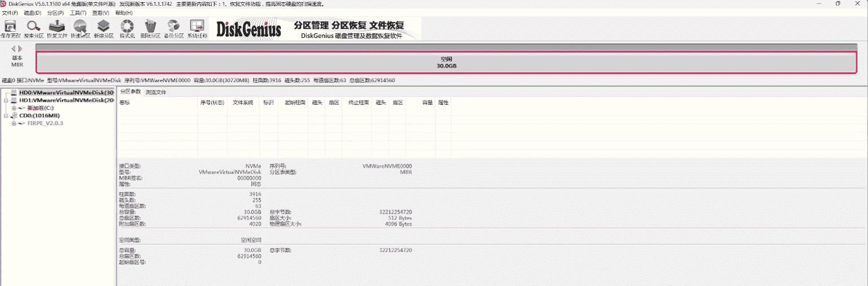
Task: Select the 格式化 (Format) toolbar icon
Action: [x=127, y=27]
